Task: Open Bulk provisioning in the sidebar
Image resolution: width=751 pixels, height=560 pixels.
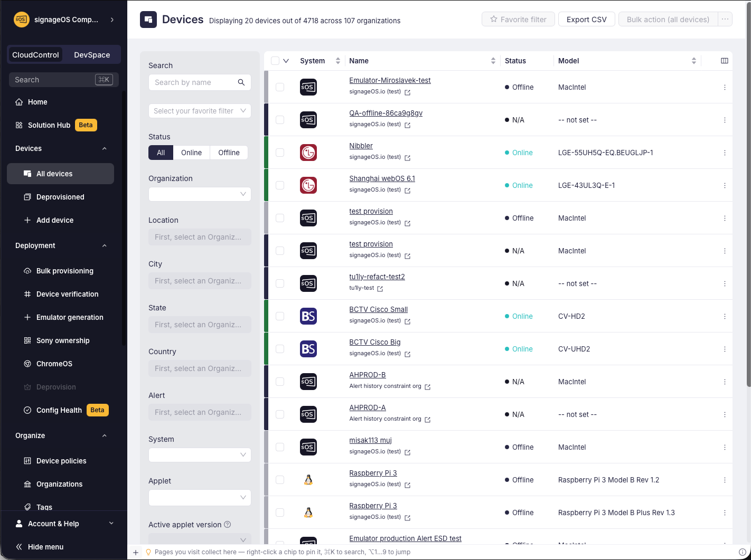Action: point(64,271)
